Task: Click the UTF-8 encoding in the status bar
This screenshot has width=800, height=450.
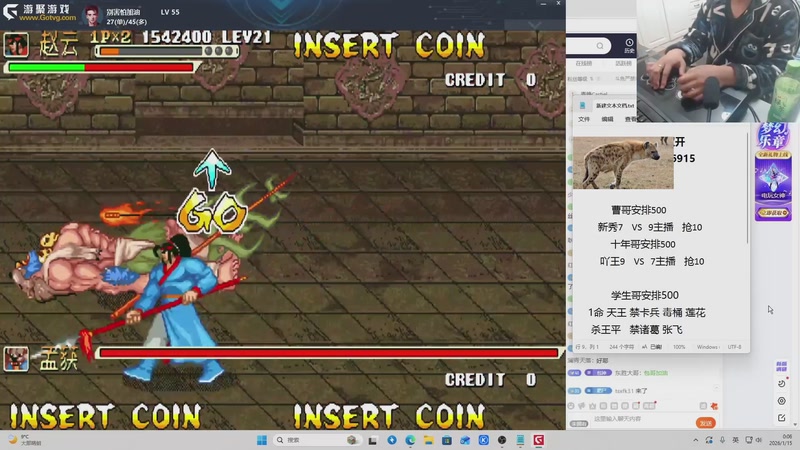Action: (734, 347)
